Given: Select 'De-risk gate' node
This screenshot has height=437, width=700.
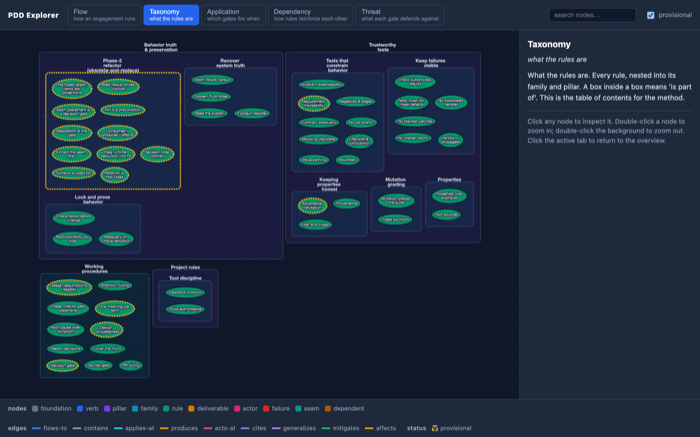Looking at the screenshot, I should [x=99, y=365].
